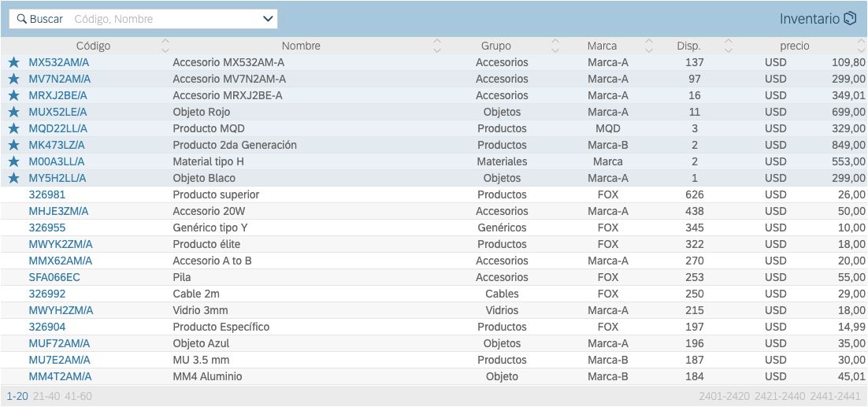This screenshot has height=407, width=868.
Task: Toggle the star on MQD22LL/A row
Action: (13, 128)
